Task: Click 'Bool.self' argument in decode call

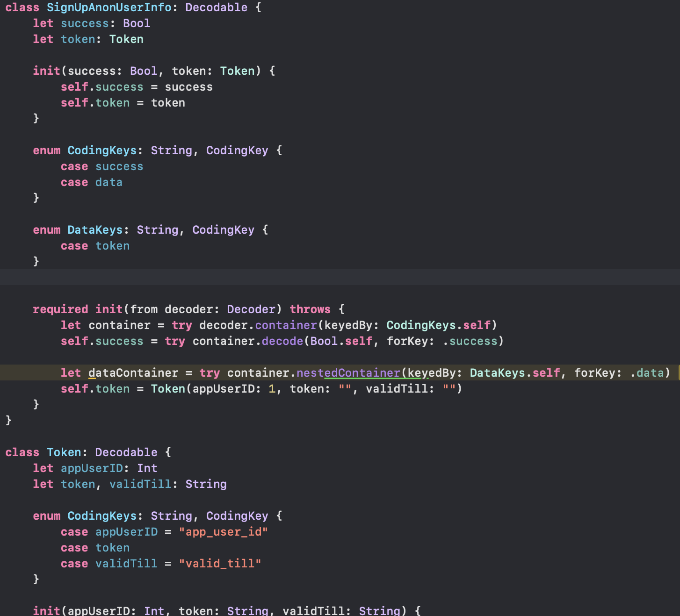Action: point(341,341)
